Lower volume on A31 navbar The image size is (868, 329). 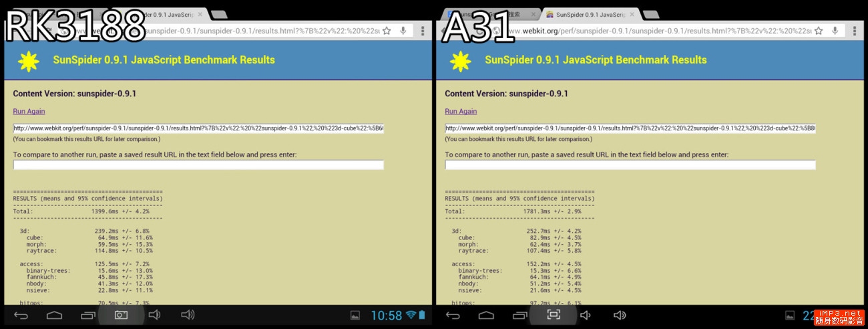pyautogui.click(x=586, y=315)
